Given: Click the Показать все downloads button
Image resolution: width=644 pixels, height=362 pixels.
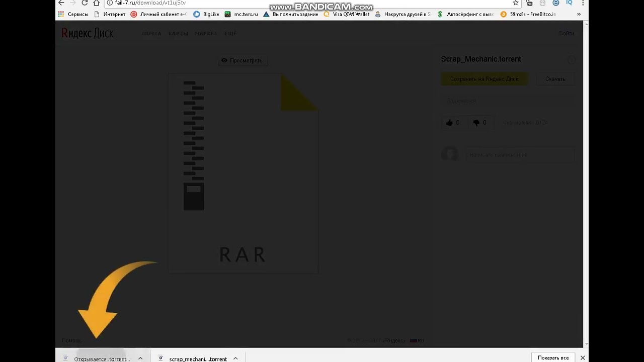Looking at the screenshot, I should (x=553, y=357).
